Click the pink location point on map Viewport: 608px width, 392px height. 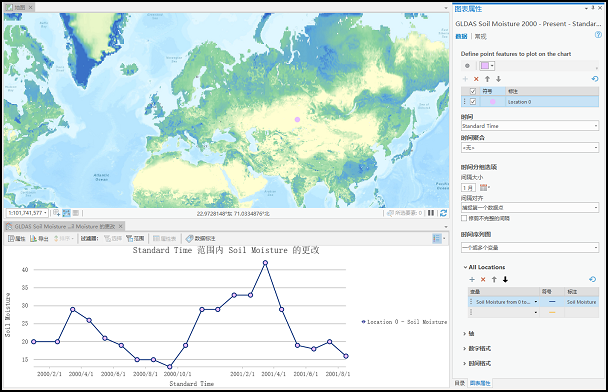[x=297, y=119]
